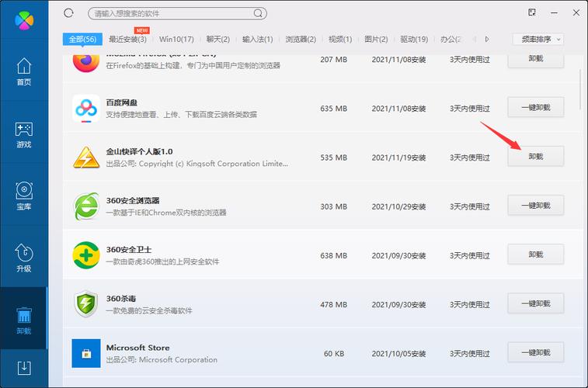
Task: Click the 2021/11/19安装 date
Action: (398, 158)
